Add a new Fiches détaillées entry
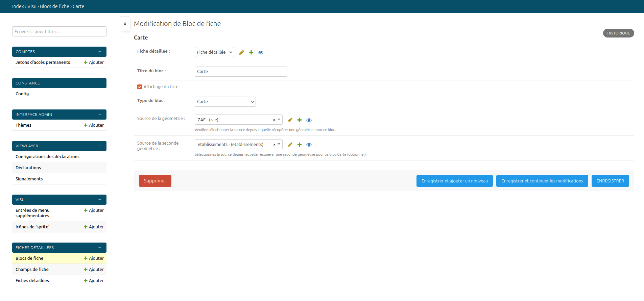 [94, 281]
